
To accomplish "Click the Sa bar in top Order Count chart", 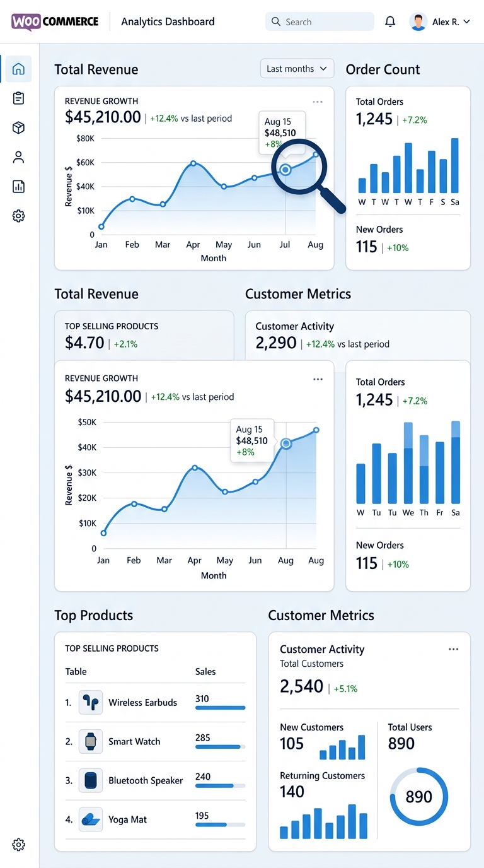I will coord(455,165).
